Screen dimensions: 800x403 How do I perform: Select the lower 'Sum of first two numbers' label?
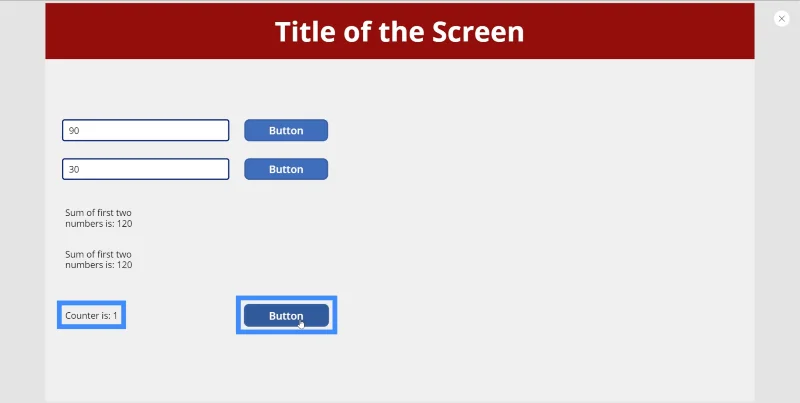(98, 259)
